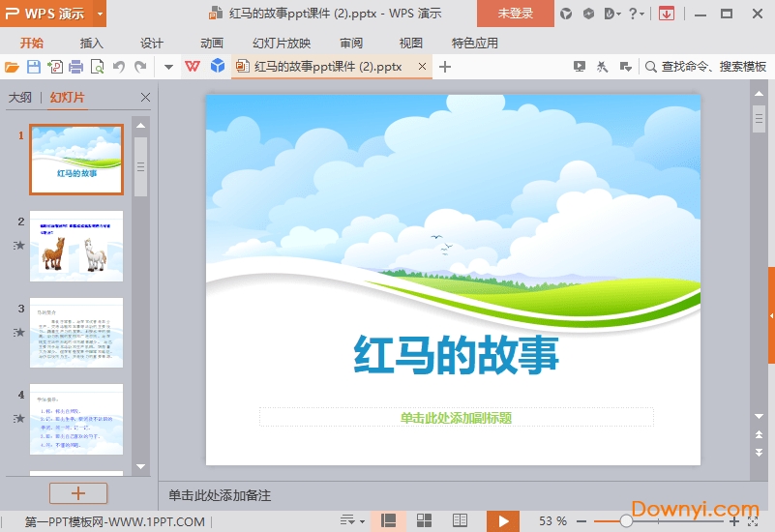Click the 未登录 login button
775x532 pixels.
[x=516, y=14]
